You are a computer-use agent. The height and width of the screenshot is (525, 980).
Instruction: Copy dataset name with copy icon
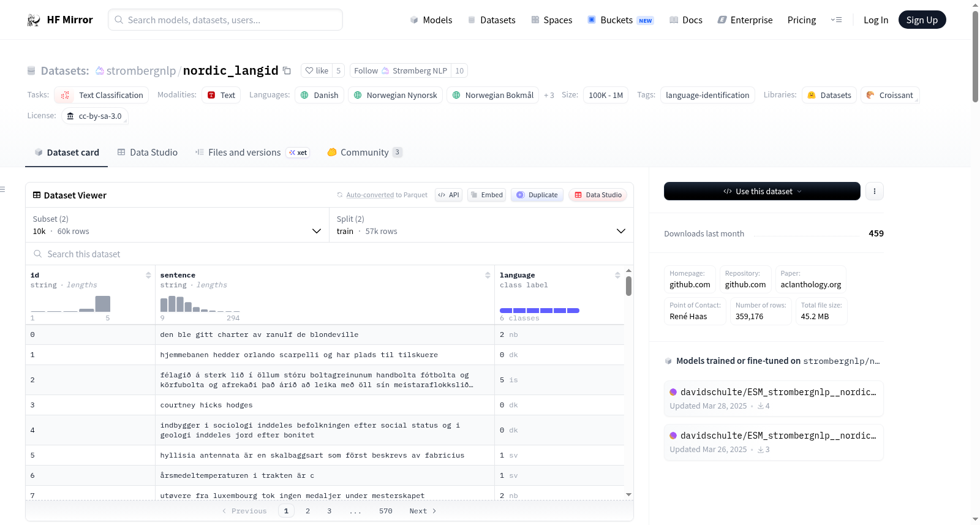pyautogui.click(x=287, y=70)
